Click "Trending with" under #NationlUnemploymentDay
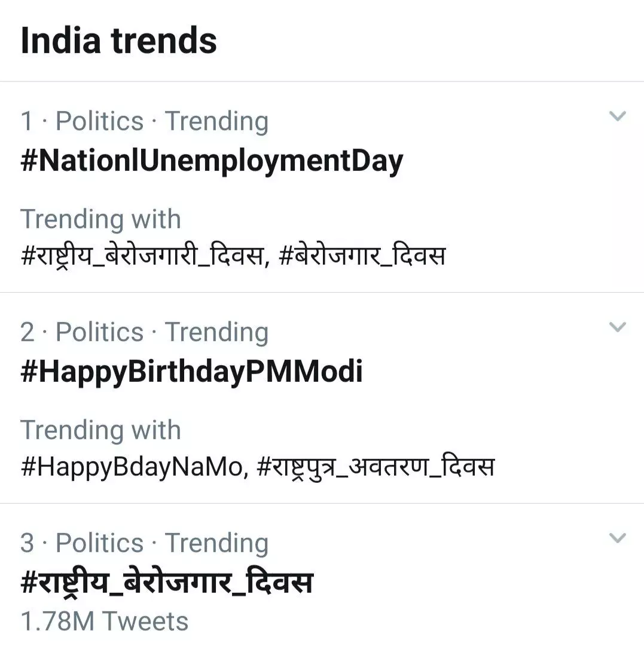The image size is (644, 646). (100, 219)
